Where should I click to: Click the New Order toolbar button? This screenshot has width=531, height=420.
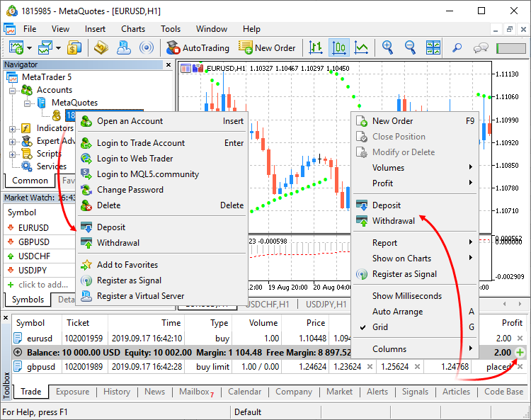click(x=267, y=48)
